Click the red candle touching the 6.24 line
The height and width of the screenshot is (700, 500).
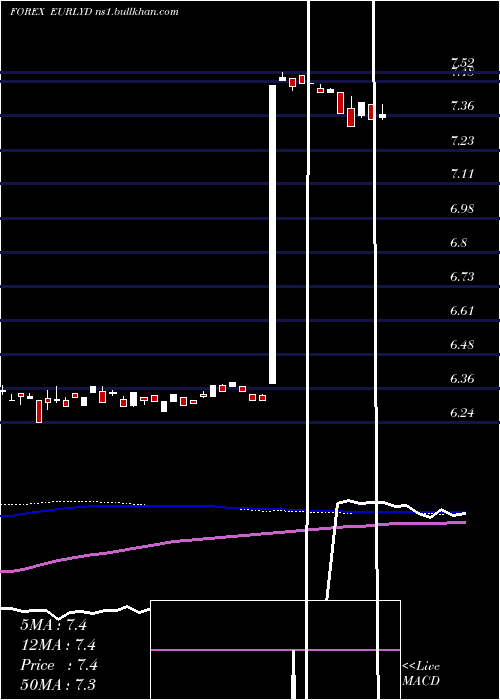point(39,411)
